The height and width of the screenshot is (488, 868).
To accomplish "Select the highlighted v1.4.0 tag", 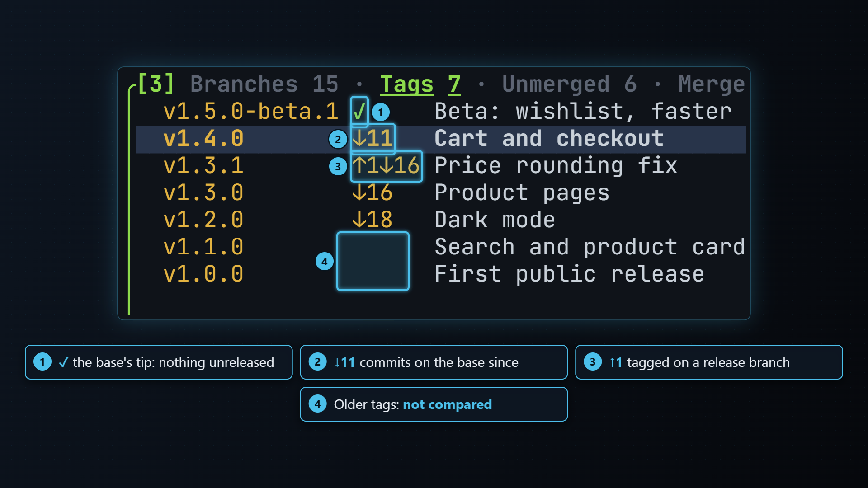I will [x=203, y=139].
